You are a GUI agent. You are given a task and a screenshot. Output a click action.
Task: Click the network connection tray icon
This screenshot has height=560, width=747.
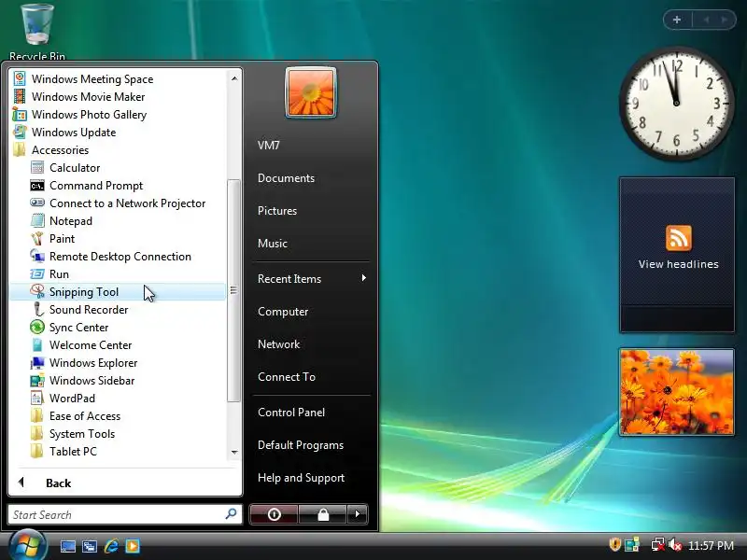click(657, 544)
